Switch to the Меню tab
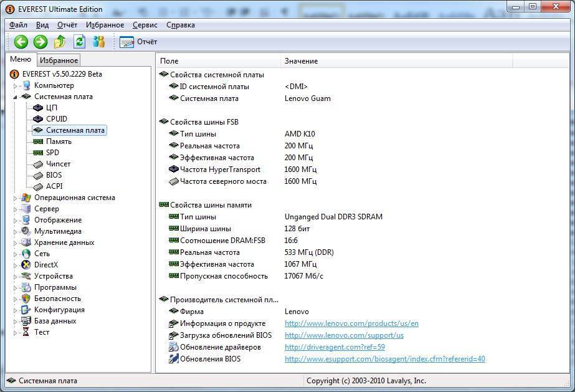The width and height of the screenshot is (575, 392). (21, 59)
